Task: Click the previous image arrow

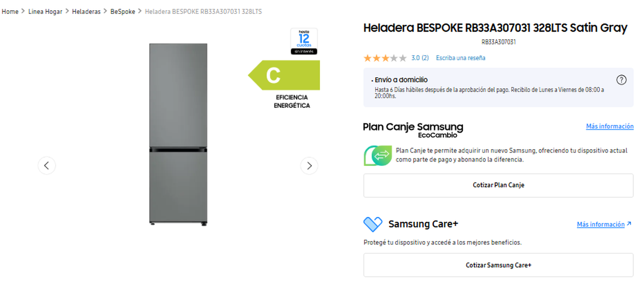Action: pos(47,165)
